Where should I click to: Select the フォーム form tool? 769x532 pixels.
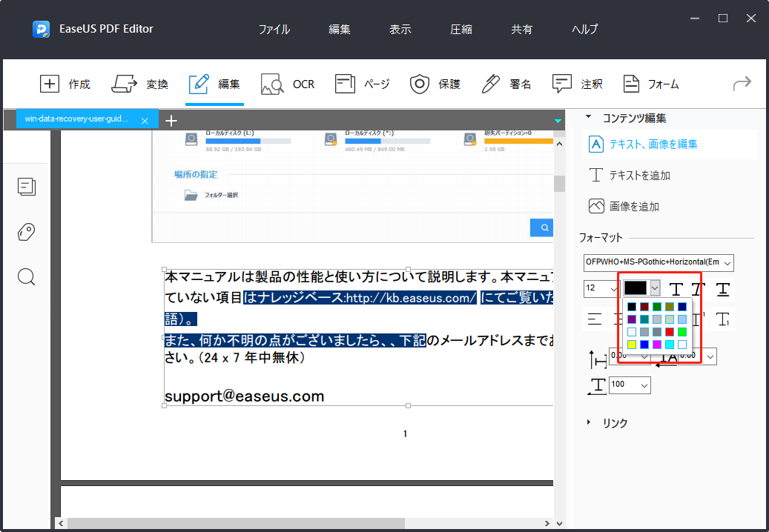pos(651,84)
